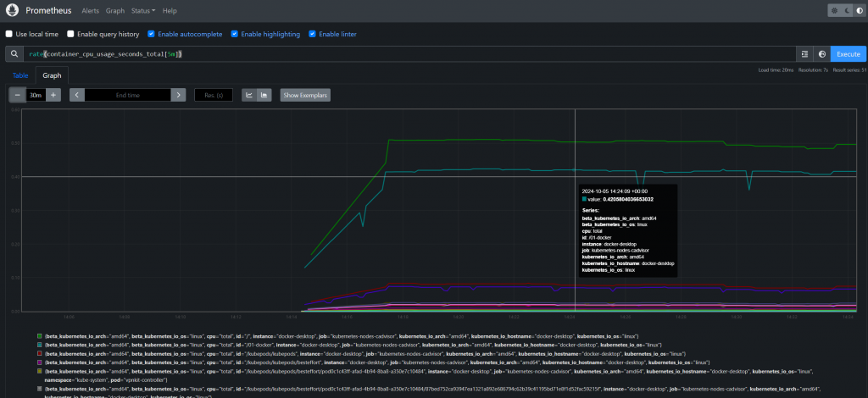Click the olive swatch for vpnkit-controller series
The height and width of the screenshot is (398, 868).
(39, 372)
